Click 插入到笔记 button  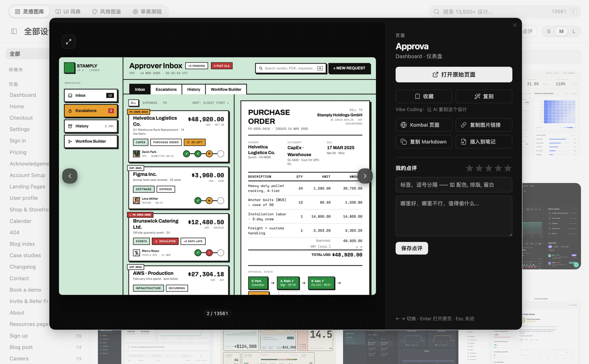click(x=484, y=142)
